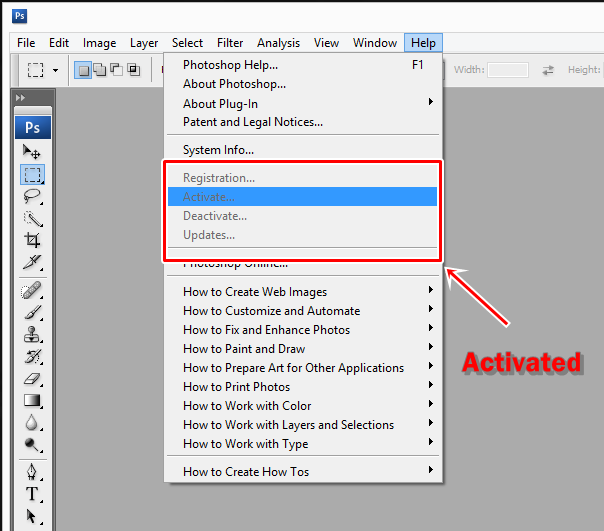Open the Filter menu
The width and height of the screenshot is (604, 531).
(230, 43)
